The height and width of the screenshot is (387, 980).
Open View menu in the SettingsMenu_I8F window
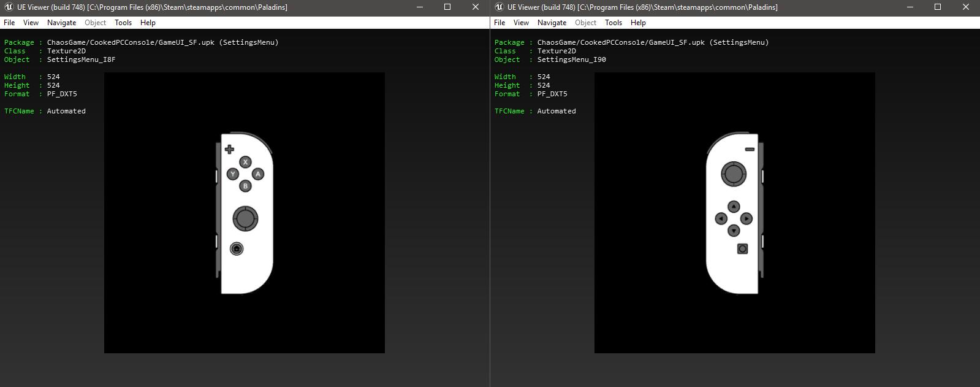[31, 23]
